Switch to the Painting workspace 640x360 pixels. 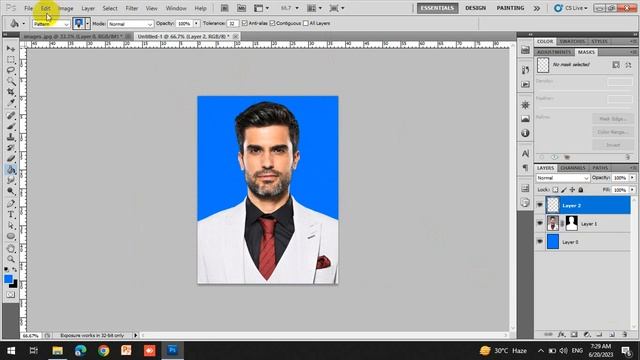(510, 8)
